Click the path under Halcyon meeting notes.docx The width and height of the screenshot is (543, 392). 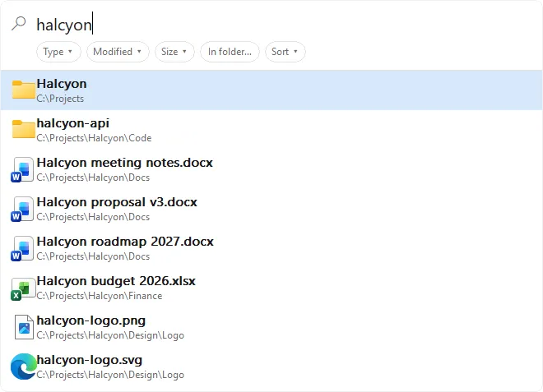[93, 178]
